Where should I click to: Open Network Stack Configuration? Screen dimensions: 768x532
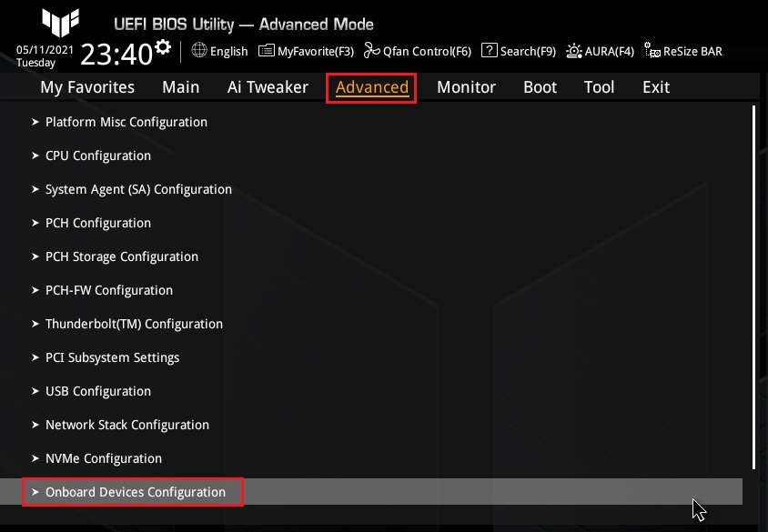(127, 425)
